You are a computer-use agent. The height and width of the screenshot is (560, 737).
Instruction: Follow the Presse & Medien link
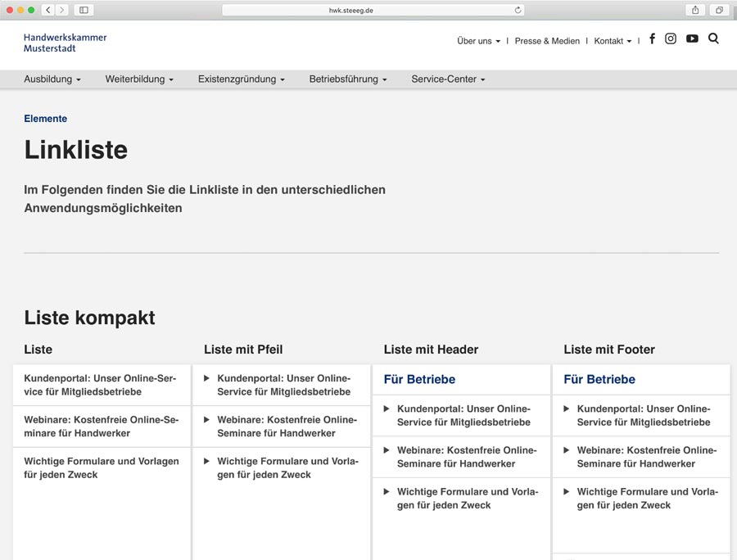(547, 41)
